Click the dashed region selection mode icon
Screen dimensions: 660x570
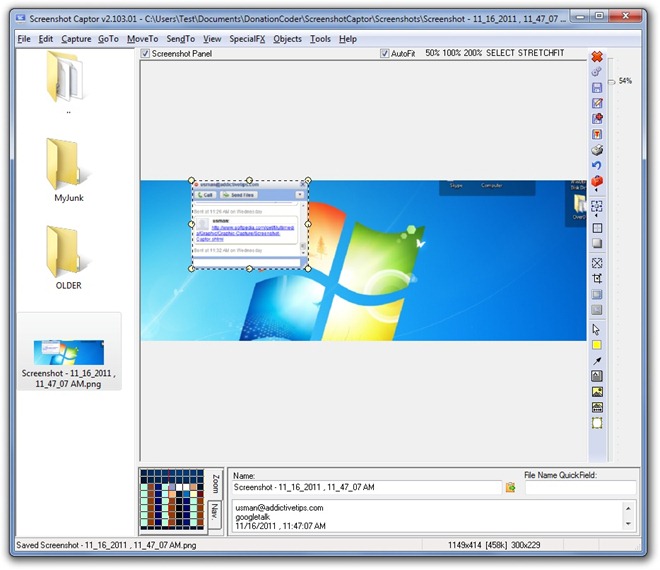(x=597, y=206)
